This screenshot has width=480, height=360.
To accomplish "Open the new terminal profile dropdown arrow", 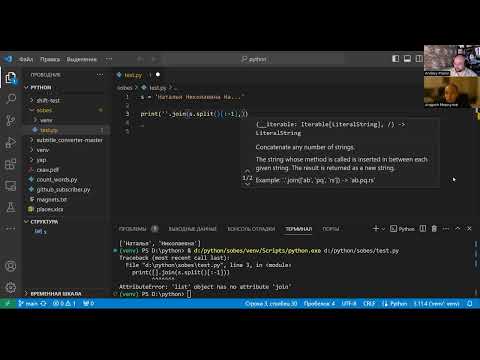I will click(383, 229).
